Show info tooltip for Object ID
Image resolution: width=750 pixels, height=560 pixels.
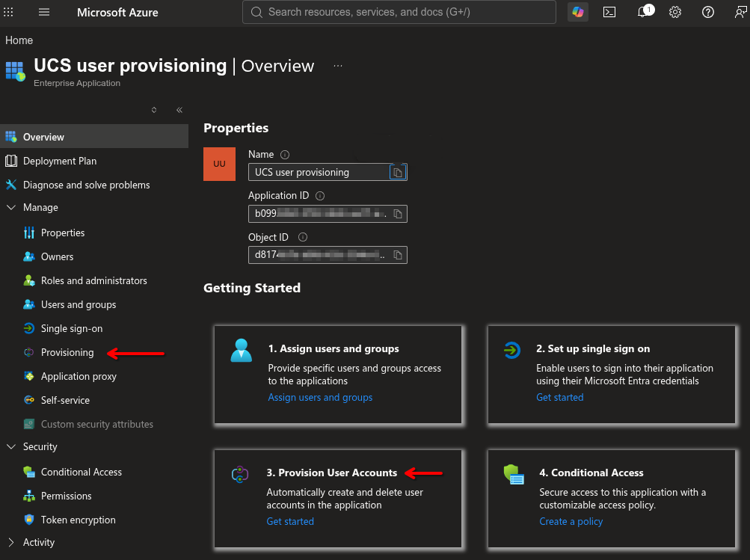click(x=303, y=237)
